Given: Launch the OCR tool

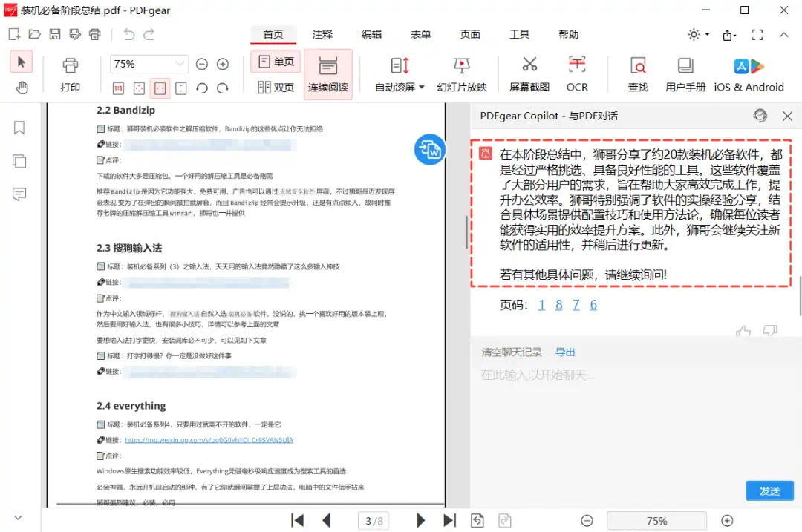Looking at the screenshot, I should click(577, 75).
